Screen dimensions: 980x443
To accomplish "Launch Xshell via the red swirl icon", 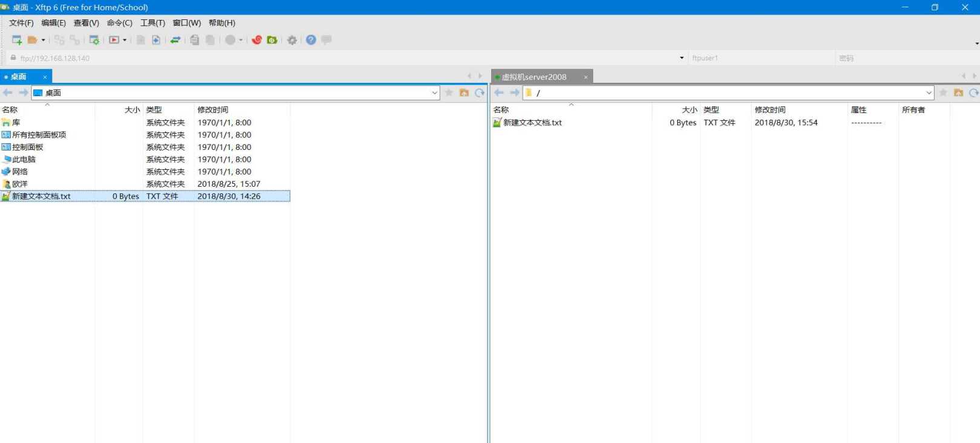I will pyautogui.click(x=256, y=40).
